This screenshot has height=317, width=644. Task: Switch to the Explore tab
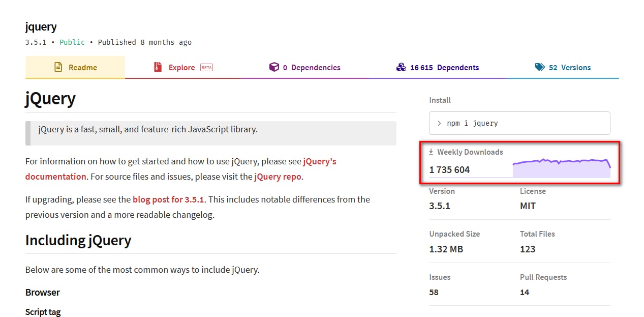coord(183,67)
